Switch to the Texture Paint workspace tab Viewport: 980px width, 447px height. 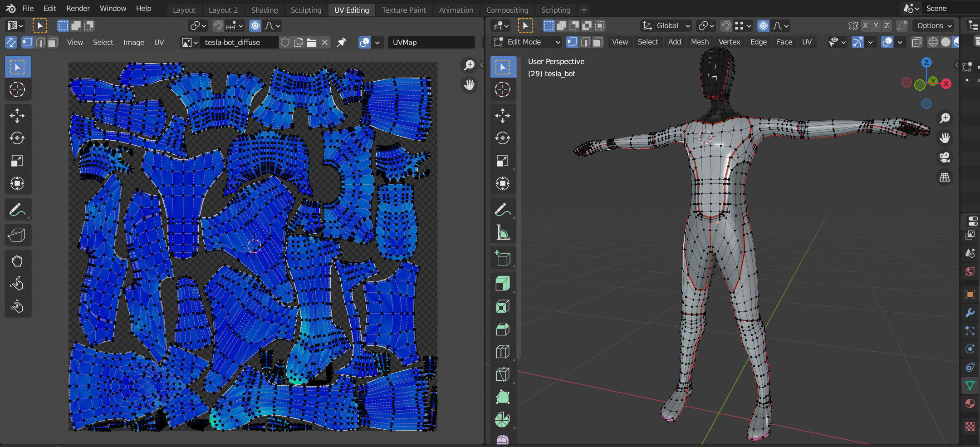click(403, 10)
